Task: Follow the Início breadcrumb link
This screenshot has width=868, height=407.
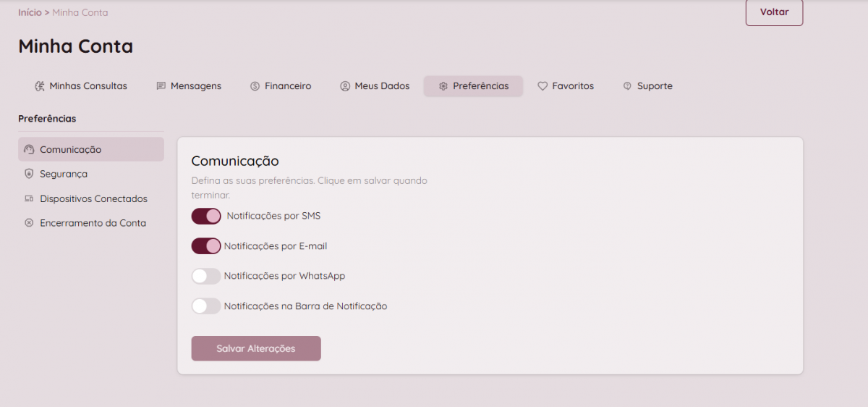Action: [x=30, y=12]
